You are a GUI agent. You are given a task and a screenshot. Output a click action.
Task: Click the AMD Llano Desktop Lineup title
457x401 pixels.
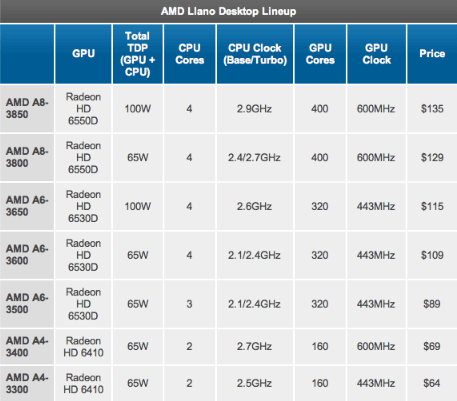228,12
